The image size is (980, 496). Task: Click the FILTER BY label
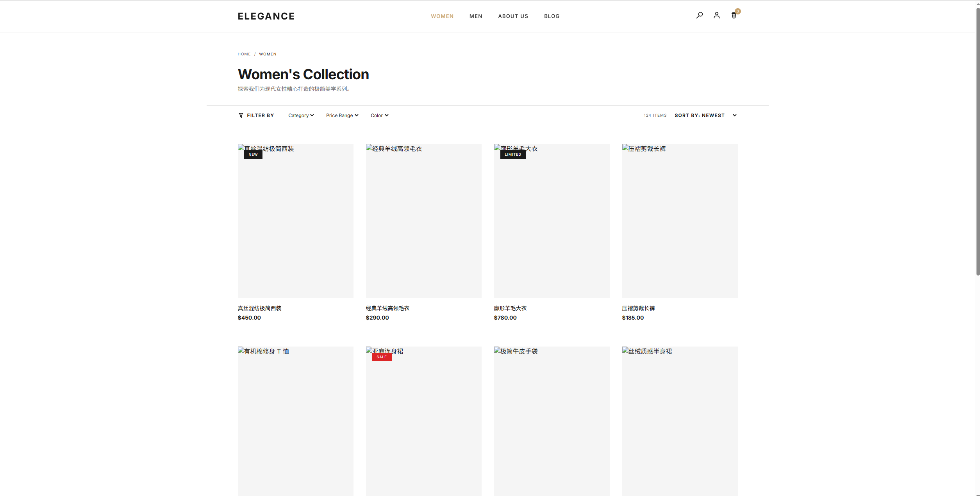[x=260, y=116]
